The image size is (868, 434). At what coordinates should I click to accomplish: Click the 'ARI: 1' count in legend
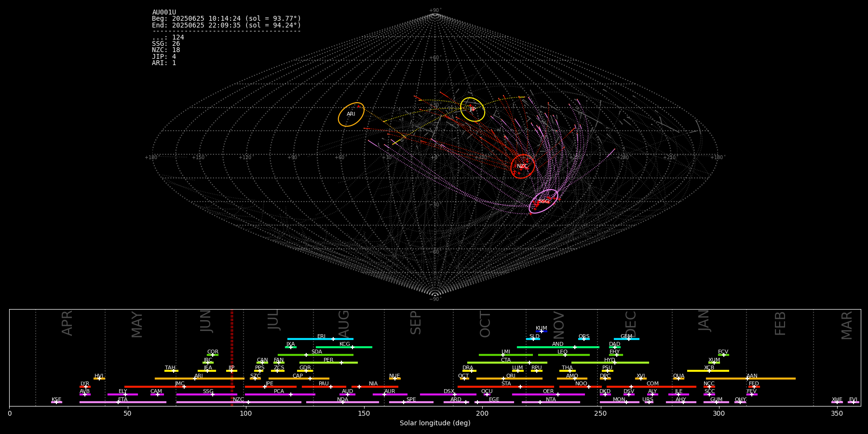click(164, 63)
